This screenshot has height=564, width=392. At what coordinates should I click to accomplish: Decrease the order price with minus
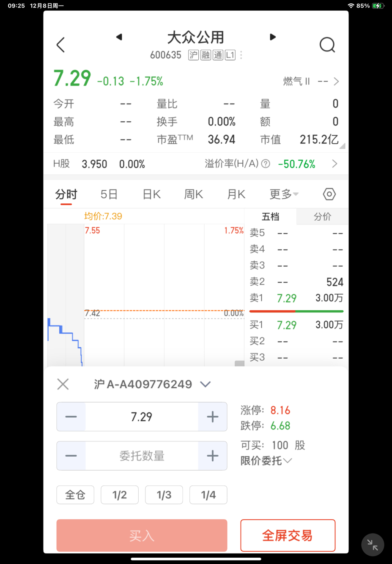pos(71,417)
